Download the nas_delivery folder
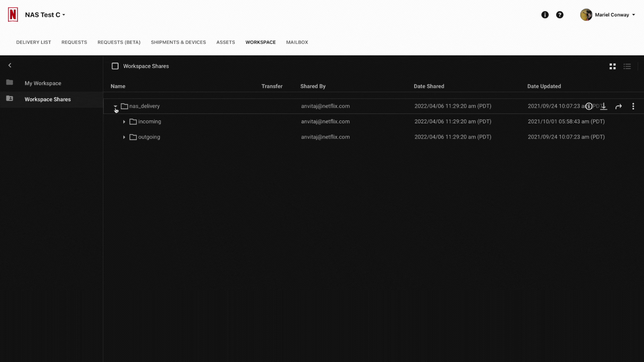Screen dimensions: 644x362 [604, 106]
